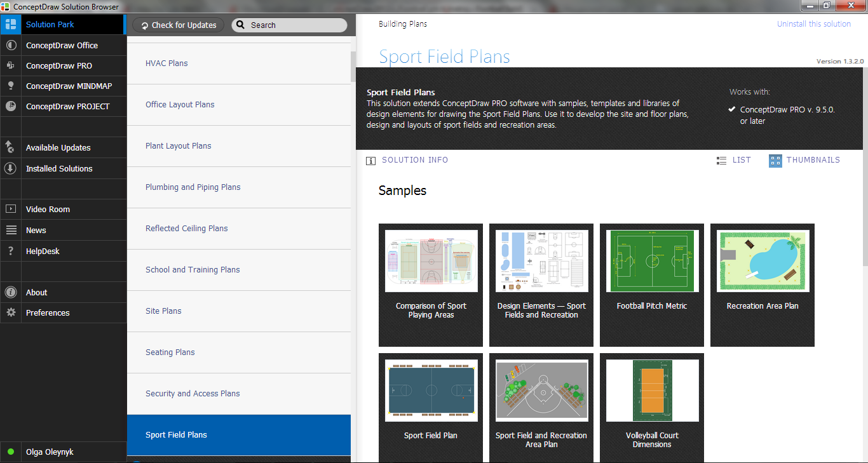This screenshot has width=868, height=463.
Task: Click the Thumbnails view grid icon
Action: (775, 161)
